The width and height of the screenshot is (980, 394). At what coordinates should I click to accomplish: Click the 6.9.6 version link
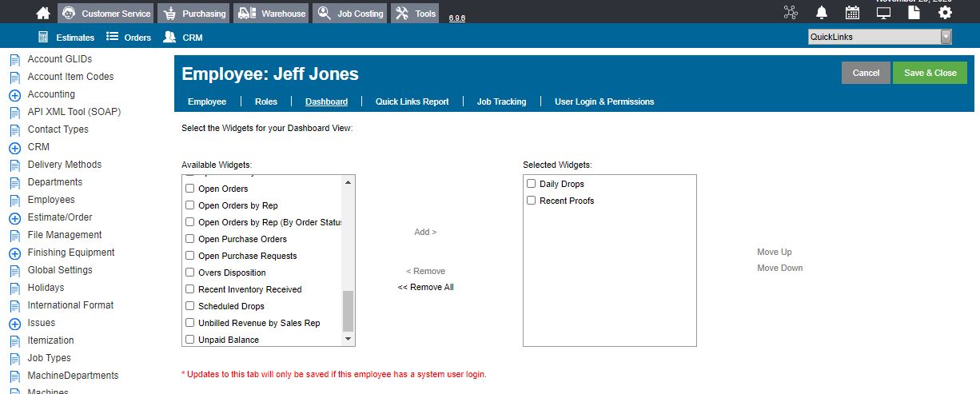(x=457, y=18)
